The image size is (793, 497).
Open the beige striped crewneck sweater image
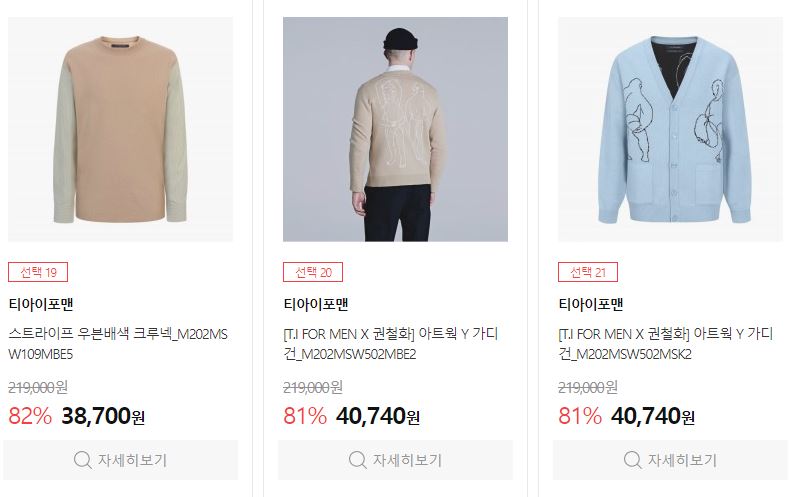pyautogui.click(x=120, y=129)
